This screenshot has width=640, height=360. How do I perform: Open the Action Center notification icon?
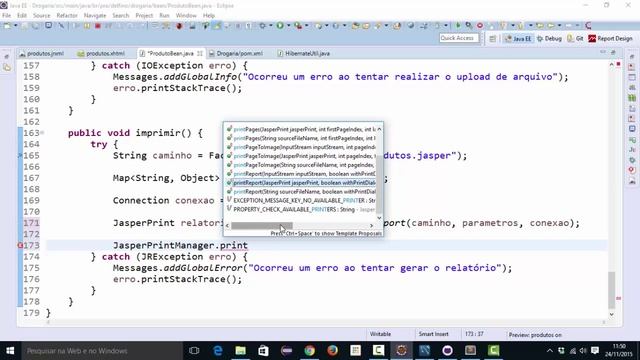tap(595, 351)
